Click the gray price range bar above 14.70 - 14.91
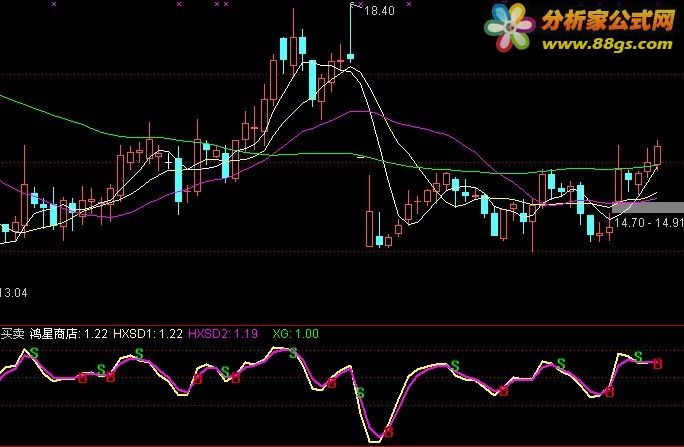 pos(647,208)
